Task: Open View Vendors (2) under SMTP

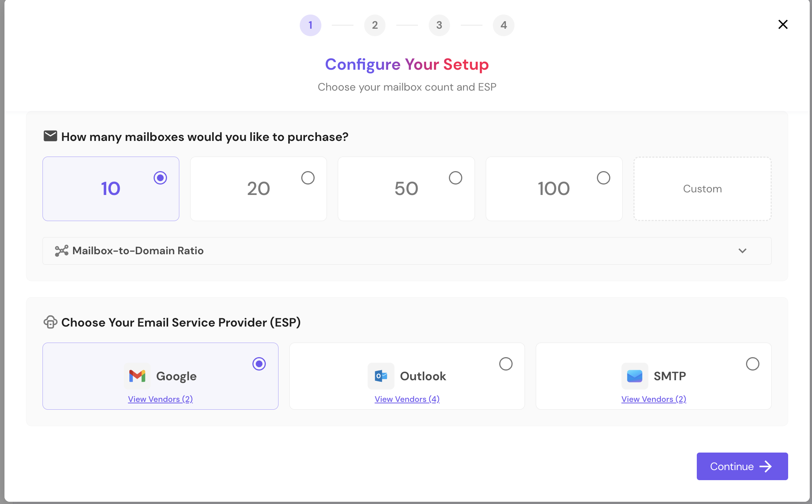Action: (x=654, y=399)
